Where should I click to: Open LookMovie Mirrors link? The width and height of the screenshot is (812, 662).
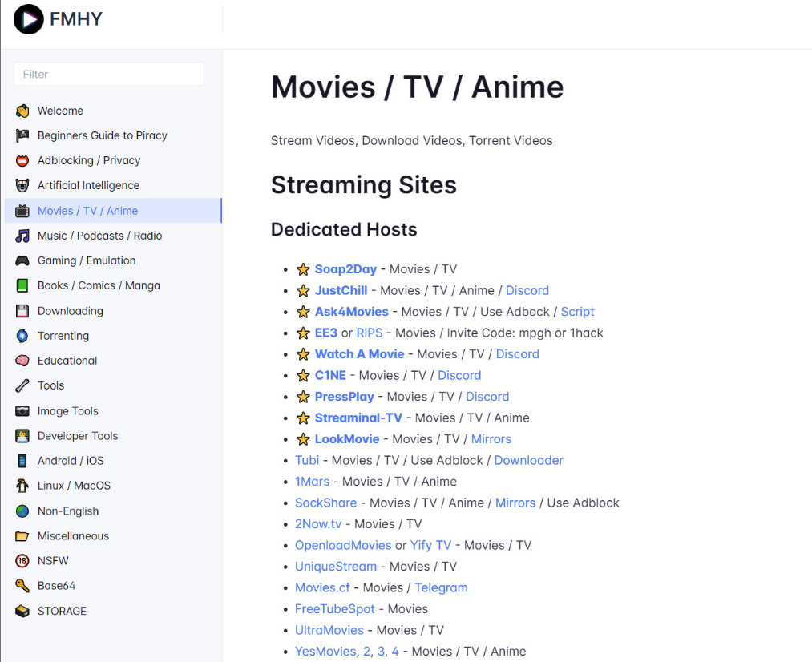point(491,439)
